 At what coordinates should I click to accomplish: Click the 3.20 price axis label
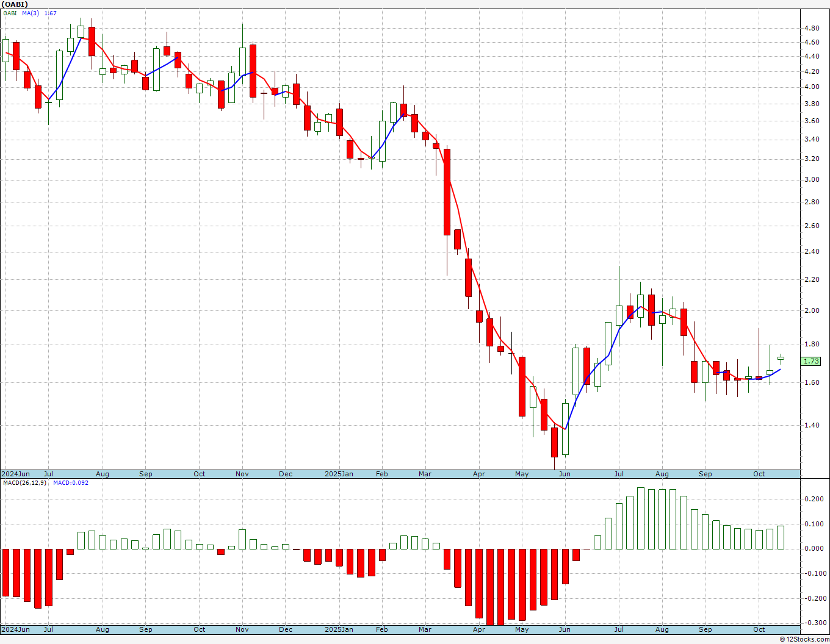pyautogui.click(x=812, y=159)
